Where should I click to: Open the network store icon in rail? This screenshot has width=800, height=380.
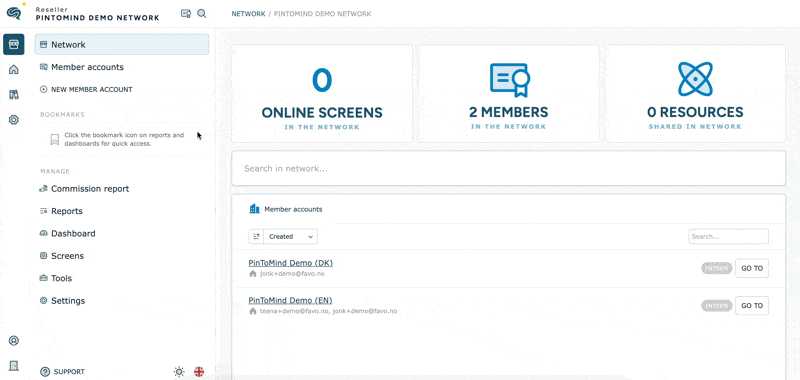click(14, 44)
